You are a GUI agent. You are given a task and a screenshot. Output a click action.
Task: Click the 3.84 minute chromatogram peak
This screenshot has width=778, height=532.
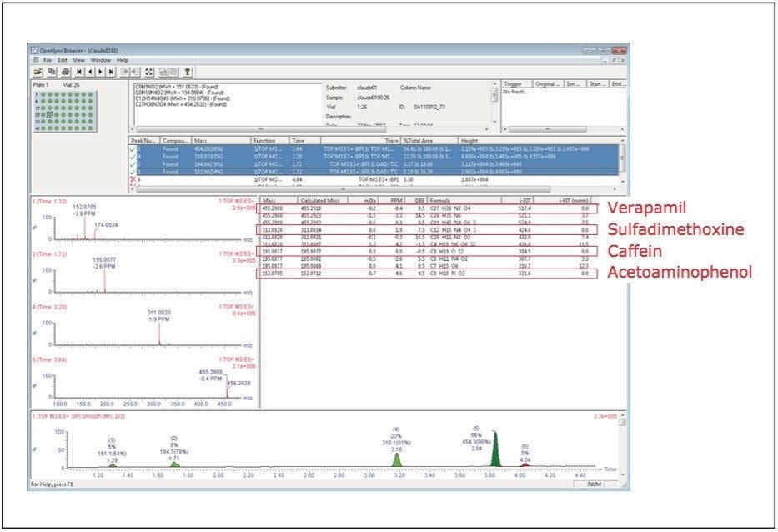click(494, 450)
